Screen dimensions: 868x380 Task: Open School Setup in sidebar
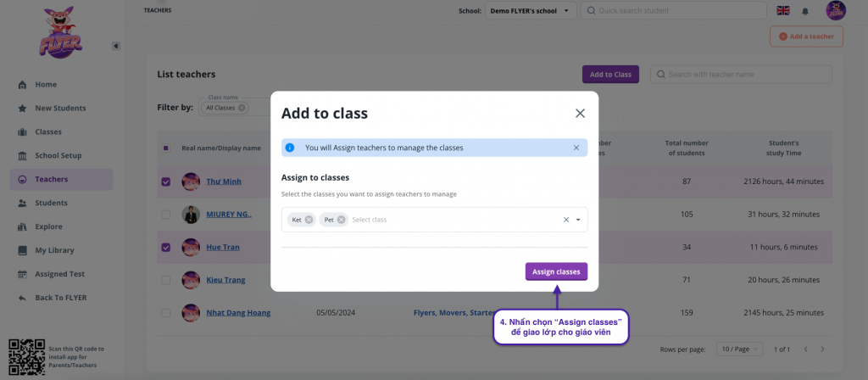[58, 155]
